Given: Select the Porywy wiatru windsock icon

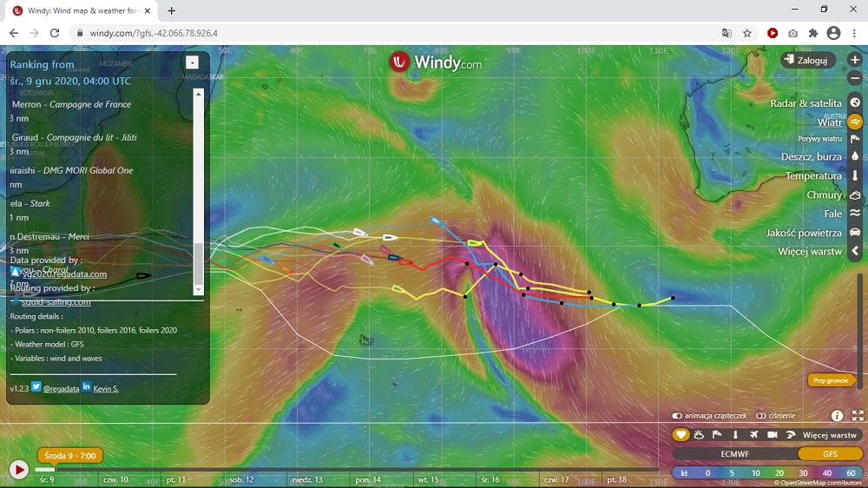Looking at the screenshot, I should (x=855, y=138).
